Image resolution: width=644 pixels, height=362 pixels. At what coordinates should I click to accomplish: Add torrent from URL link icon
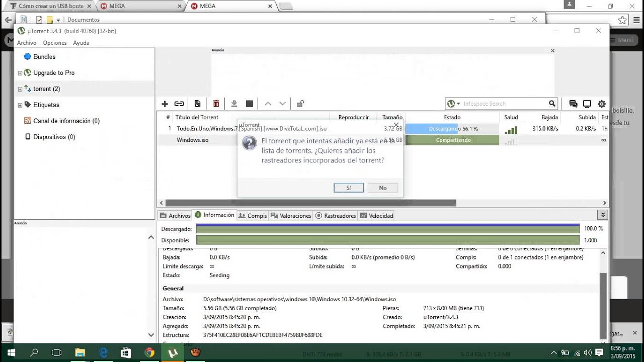[179, 104]
